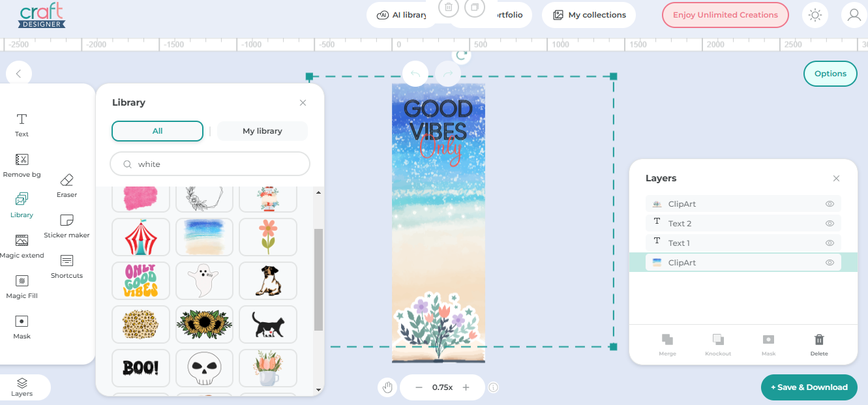868x405 pixels.
Task: Click Knockout in Layers panel
Action: point(718,345)
